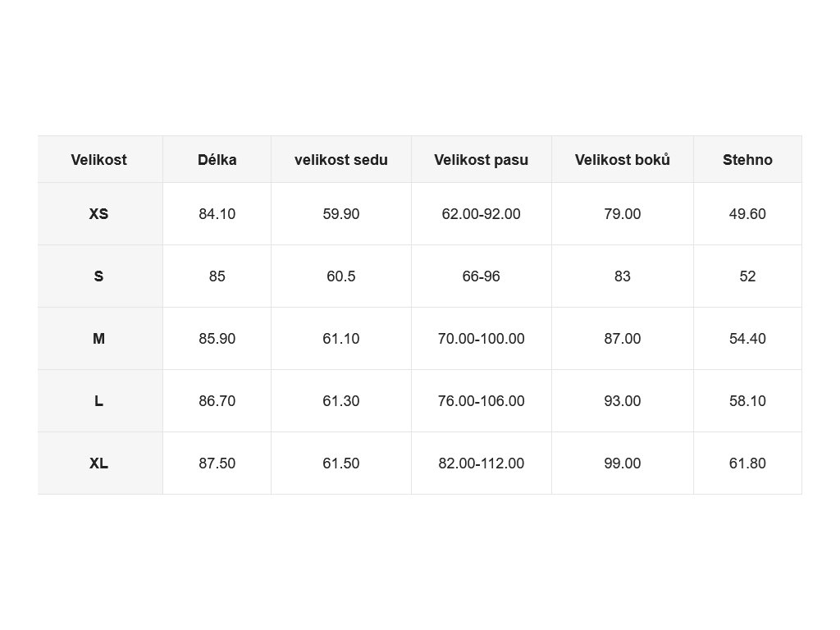Select the Délka column header
This screenshot has height=630, width=840.
pyautogui.click(x=217, y=160)
